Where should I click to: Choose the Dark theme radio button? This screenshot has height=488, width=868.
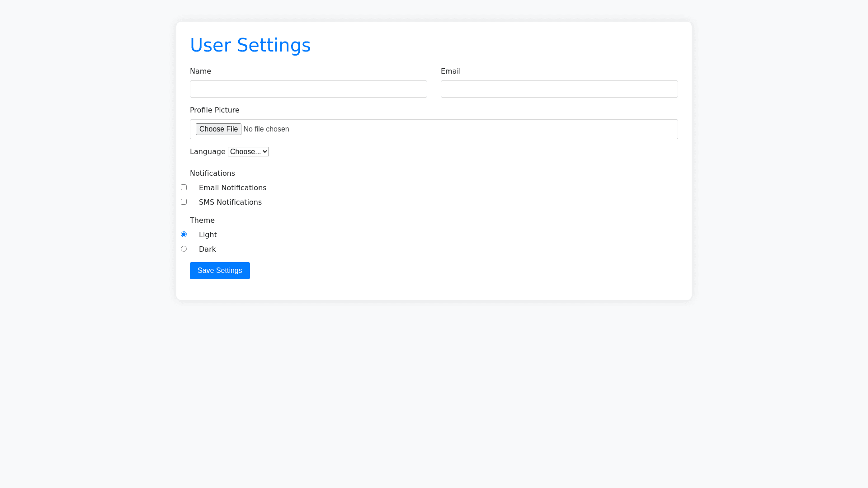[x=184, y=249]
